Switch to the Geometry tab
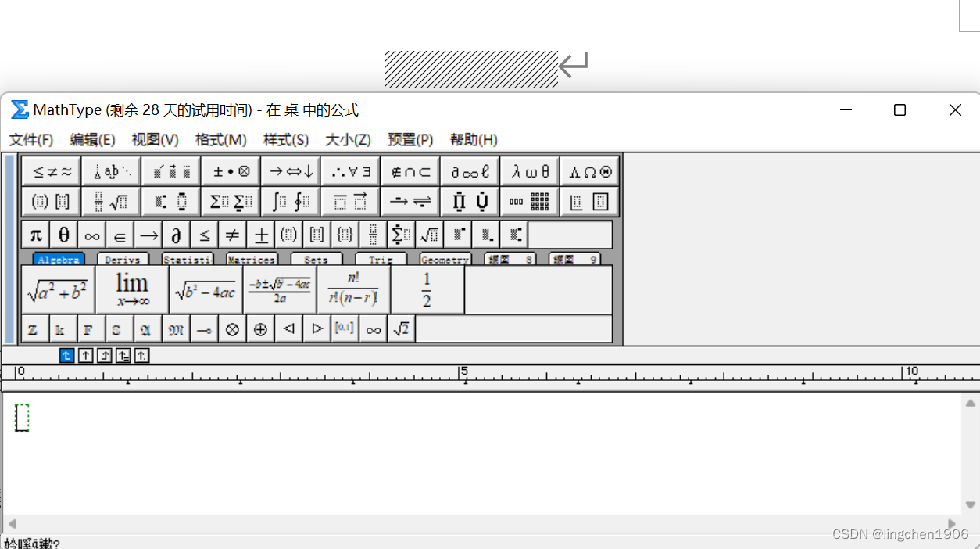 (445, 259)
